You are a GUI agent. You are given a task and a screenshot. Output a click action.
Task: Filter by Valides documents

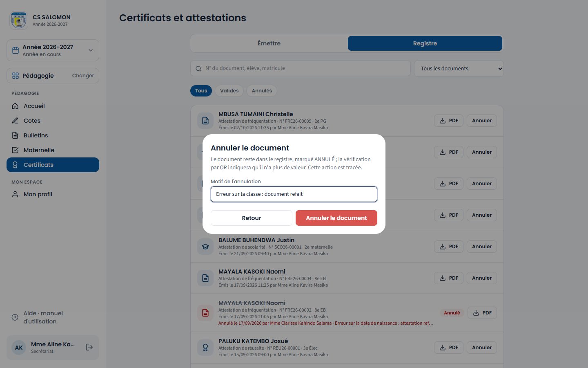click(x=229, y=91)
